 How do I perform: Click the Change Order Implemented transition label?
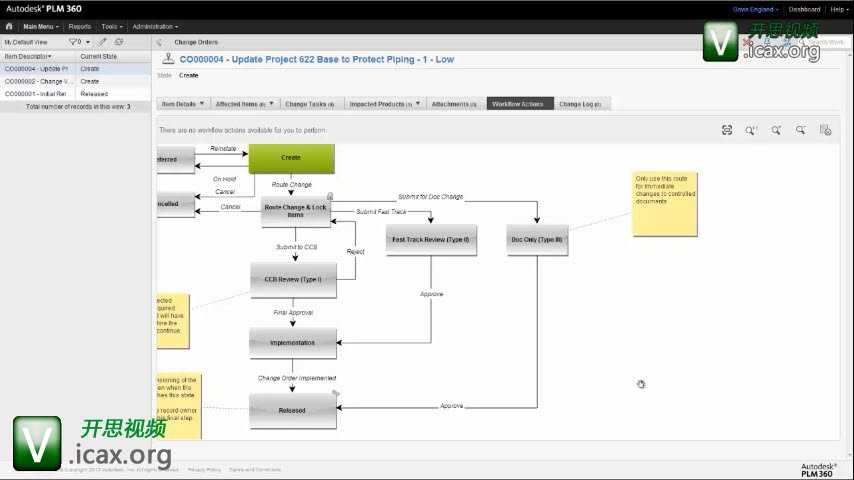point(297,378)
